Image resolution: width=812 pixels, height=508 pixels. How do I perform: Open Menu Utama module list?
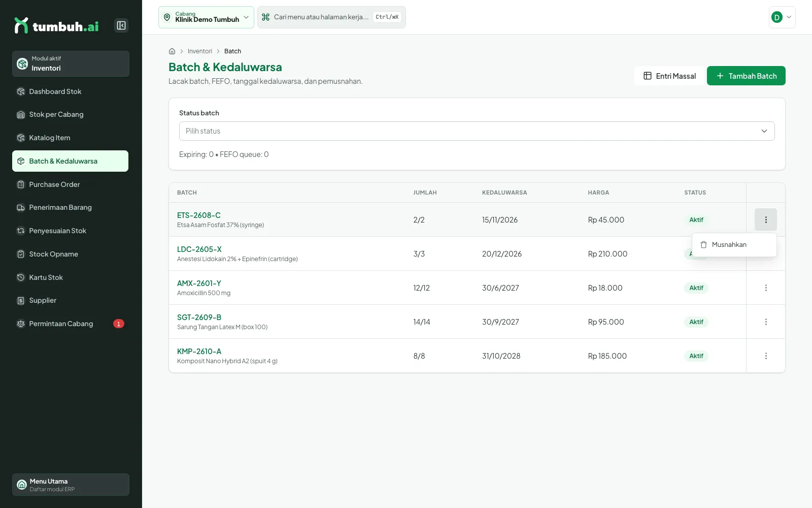[x=71, y=485]
